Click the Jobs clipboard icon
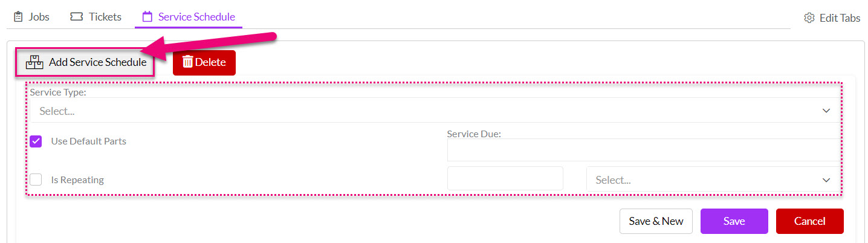868x243 pixels. tap(18, 17)
